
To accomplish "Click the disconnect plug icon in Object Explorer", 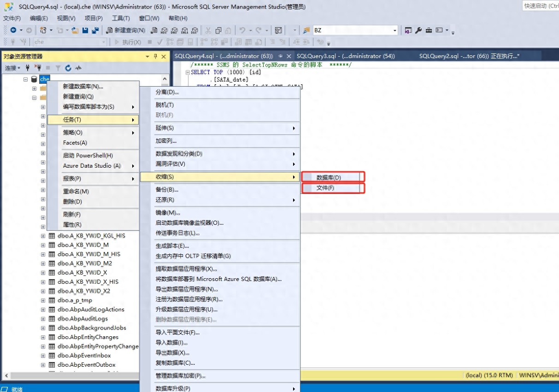I will [38, 68].
